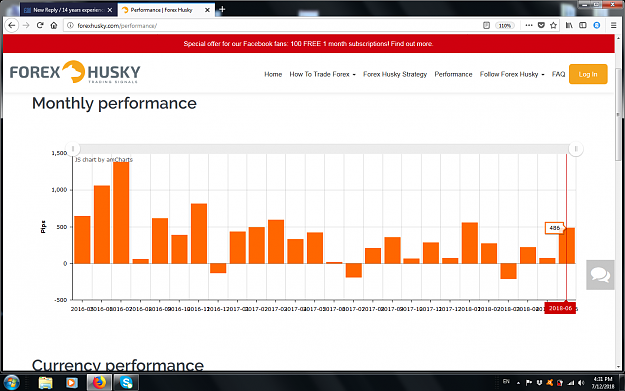Open the Windows Start button
Screen dimensions: 625x391
click(x=11, y=383)
